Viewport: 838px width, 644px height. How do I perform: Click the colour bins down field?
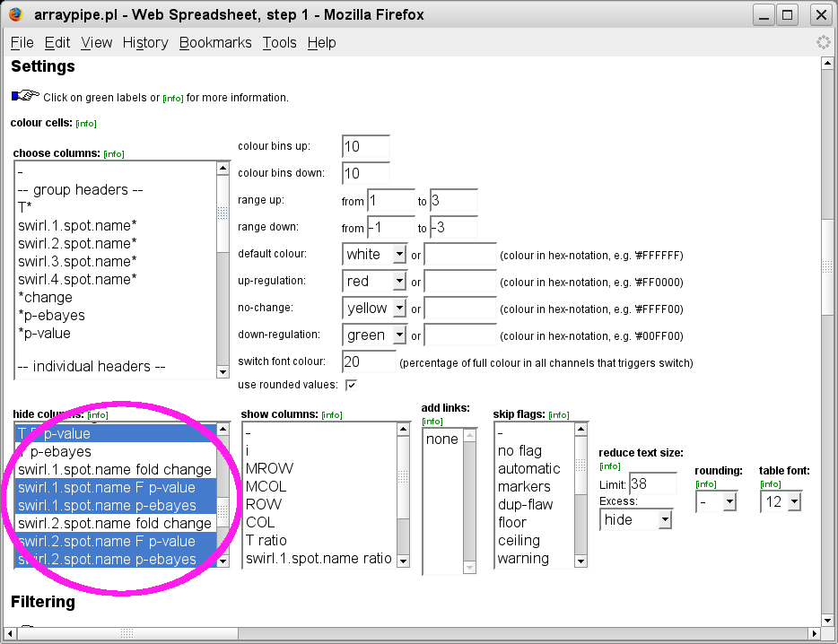pos(365,173)
